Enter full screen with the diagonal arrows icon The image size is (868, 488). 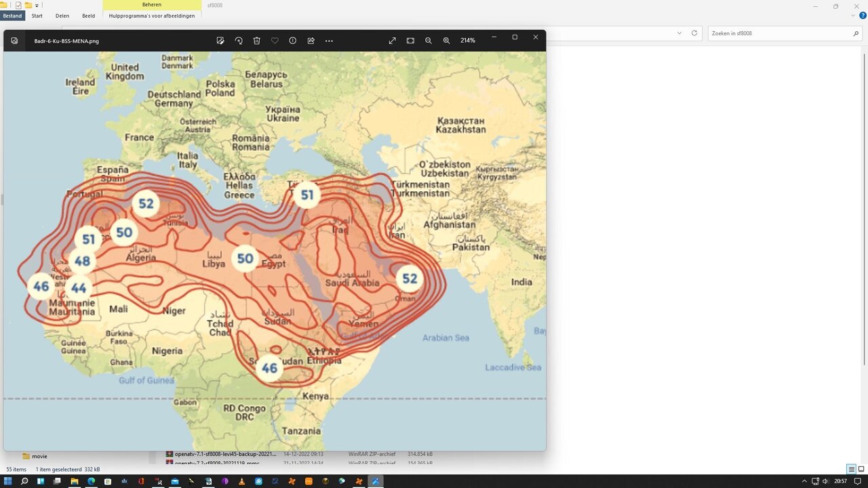[392, 41]
